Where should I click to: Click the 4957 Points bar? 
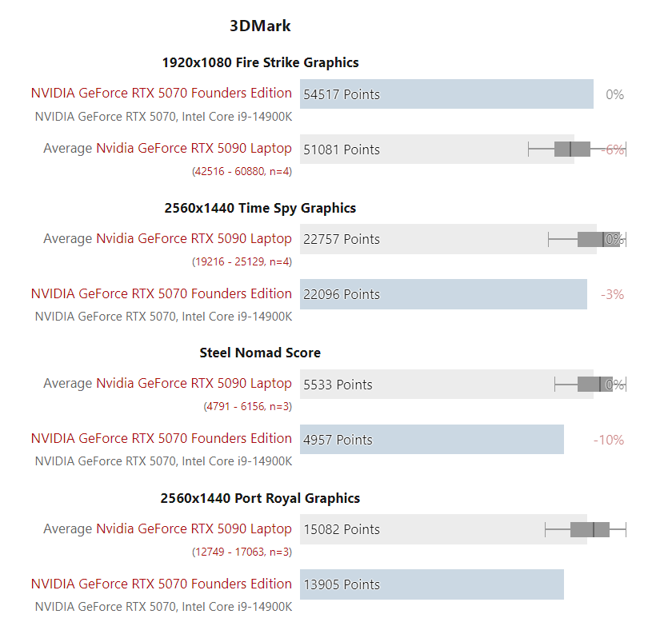(432, 440)
